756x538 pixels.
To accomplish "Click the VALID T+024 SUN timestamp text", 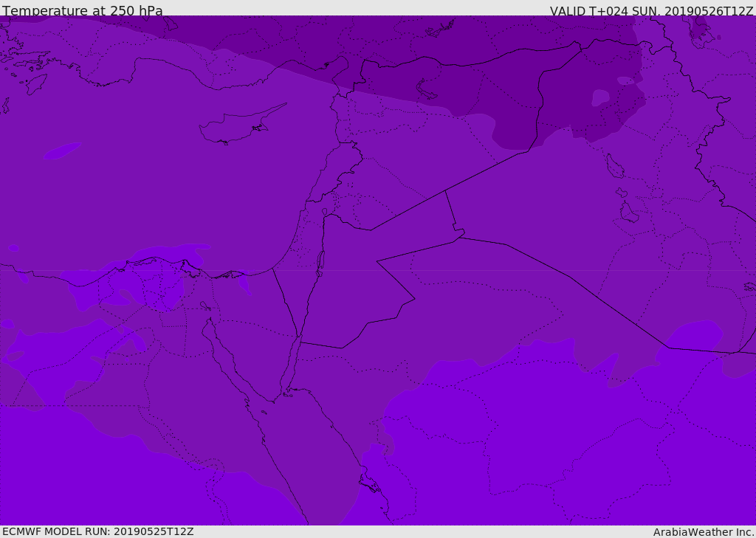I will tap(651, 10).
